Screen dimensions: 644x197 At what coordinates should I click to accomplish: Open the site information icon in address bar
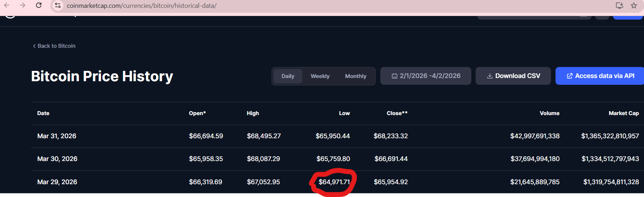point(58,6)
